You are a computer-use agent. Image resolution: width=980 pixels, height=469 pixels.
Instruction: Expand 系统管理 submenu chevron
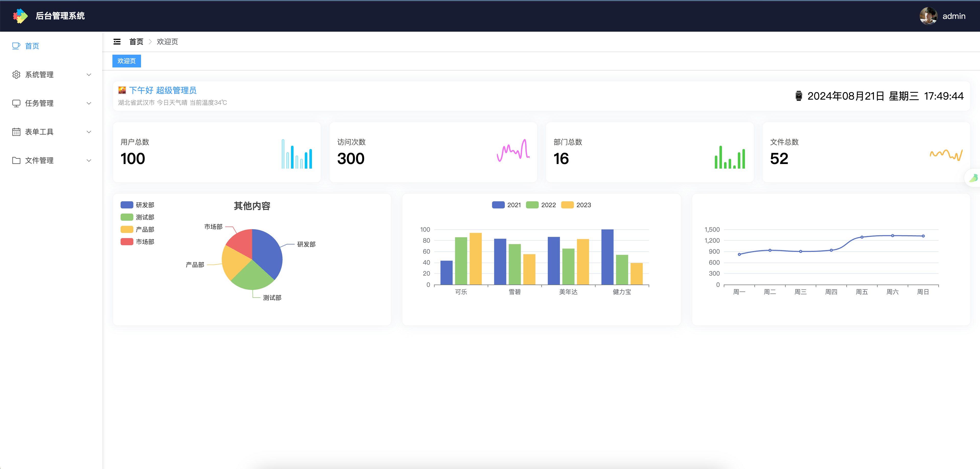(89, 75)
